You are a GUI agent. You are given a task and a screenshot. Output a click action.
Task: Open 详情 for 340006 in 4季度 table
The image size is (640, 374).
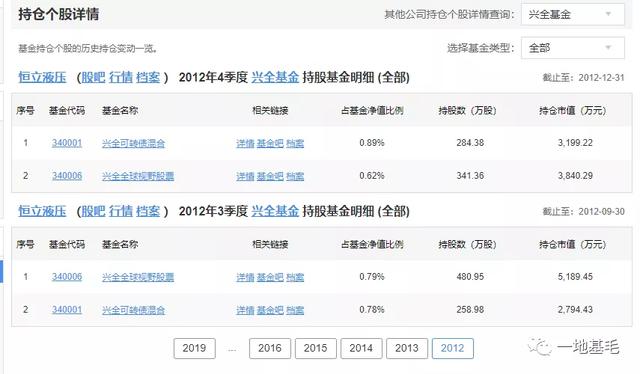tap(245, 176)
